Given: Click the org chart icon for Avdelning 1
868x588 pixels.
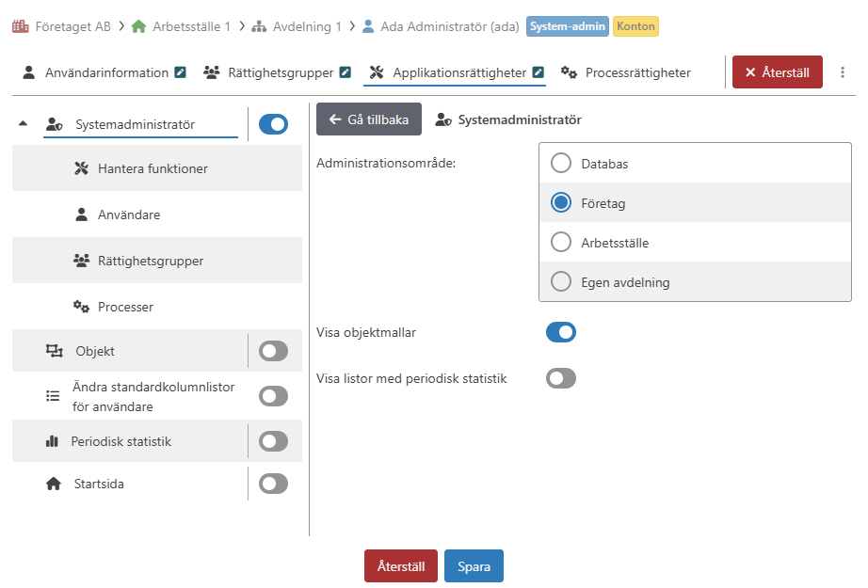Looking at the screenshot, I should coord(259,26).
